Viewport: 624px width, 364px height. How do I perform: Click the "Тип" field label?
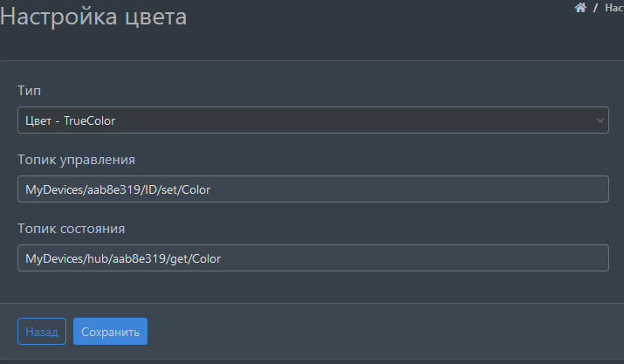(x=30, y=91)
